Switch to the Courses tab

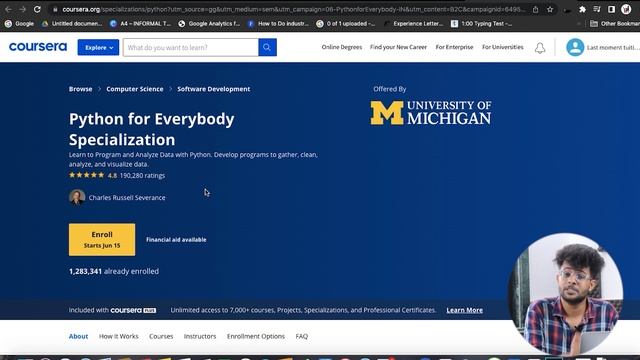(161, 336)
